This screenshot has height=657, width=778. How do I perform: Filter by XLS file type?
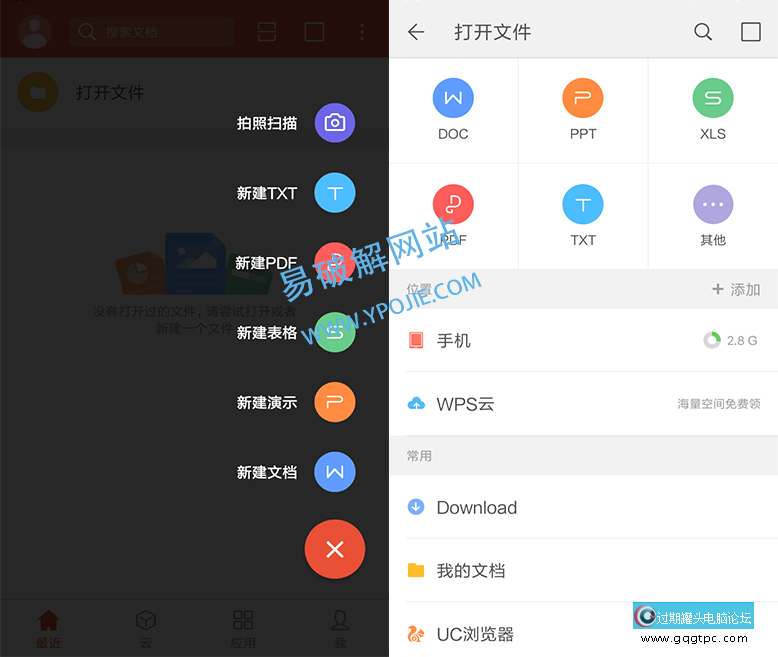coord(713,110)
